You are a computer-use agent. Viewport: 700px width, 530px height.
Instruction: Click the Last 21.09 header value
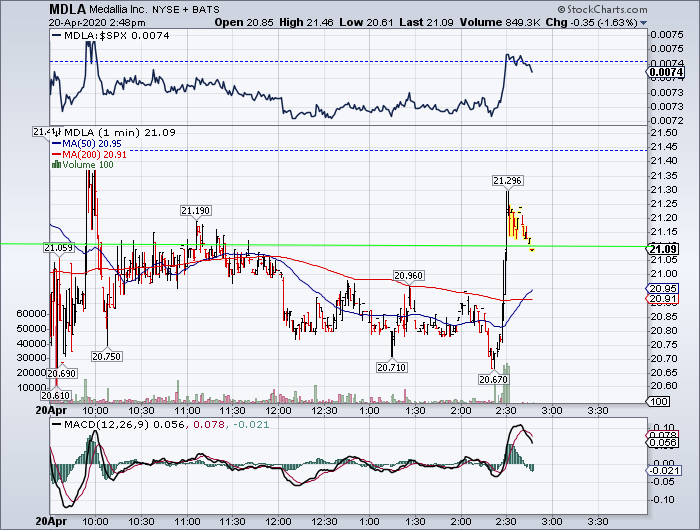(426, 22)
